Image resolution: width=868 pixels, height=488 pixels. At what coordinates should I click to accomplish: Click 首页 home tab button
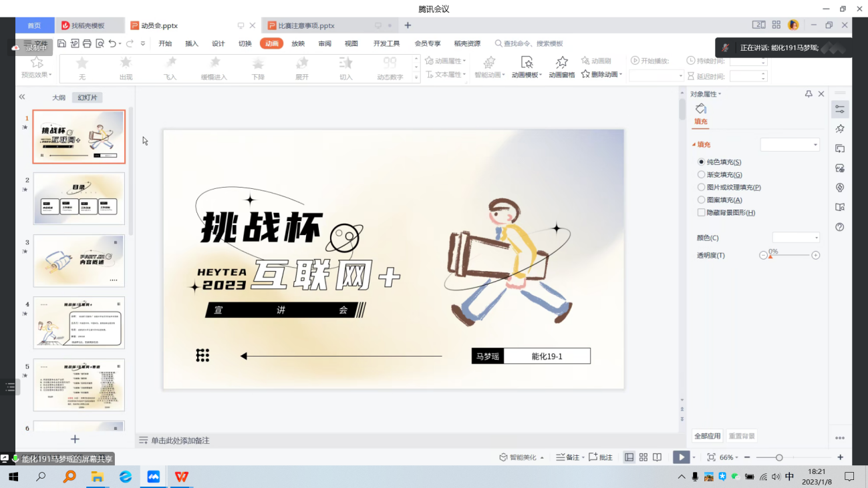point(34,25)
